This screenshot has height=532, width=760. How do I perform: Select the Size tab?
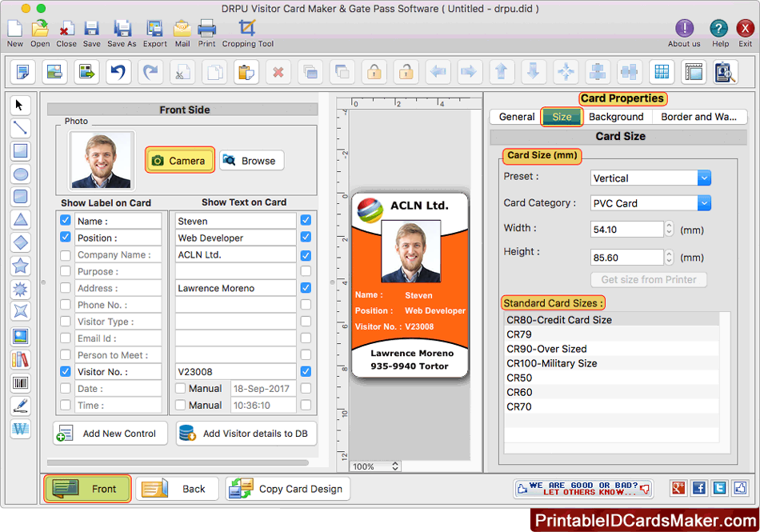point(562,117)
